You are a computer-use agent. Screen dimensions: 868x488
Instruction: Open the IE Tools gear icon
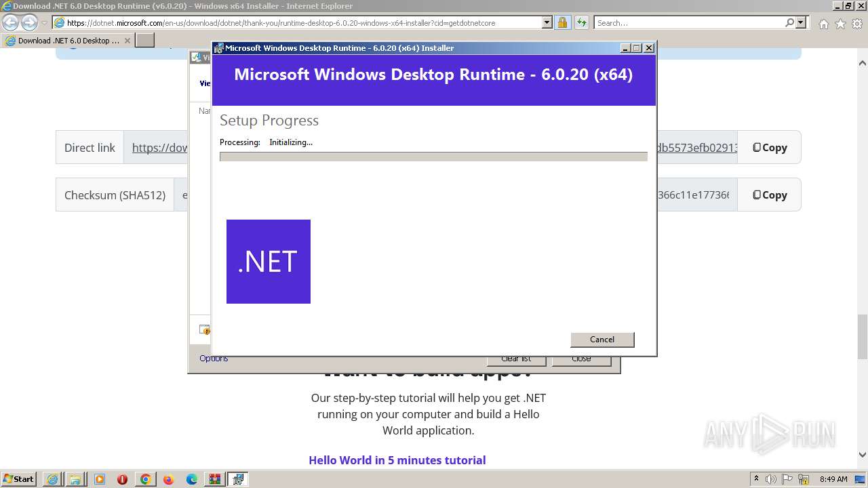click(857, 24)
